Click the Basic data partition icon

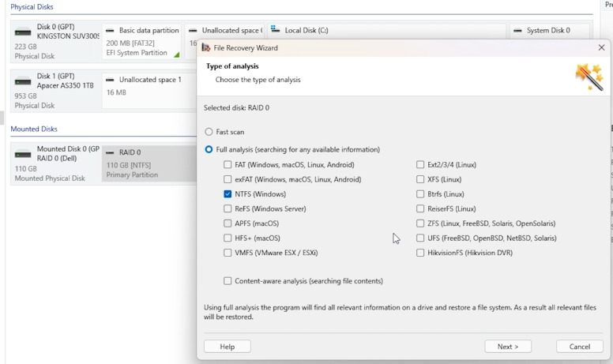tap(110, 31)
